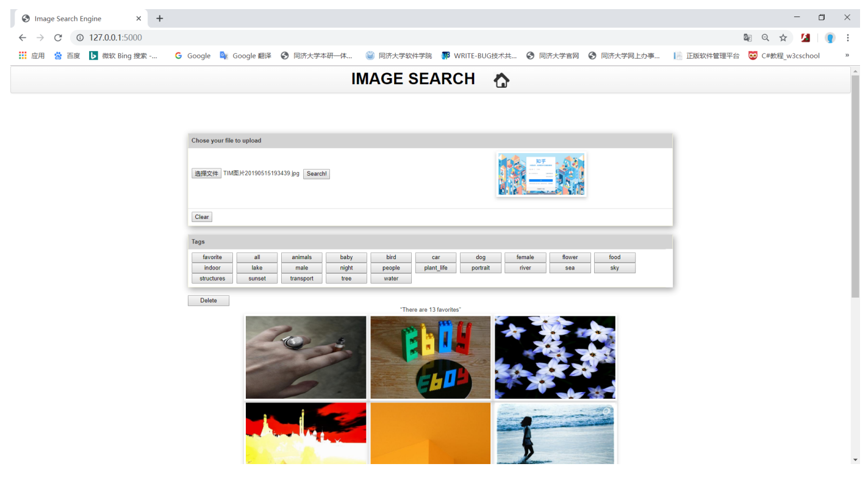Select the indoor tag
The height and width of the screenshot is (497, 868).
click(212, 268)
